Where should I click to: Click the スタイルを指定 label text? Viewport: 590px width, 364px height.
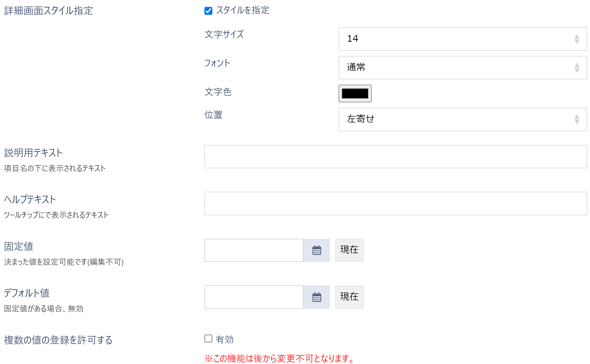pos(242,10)
